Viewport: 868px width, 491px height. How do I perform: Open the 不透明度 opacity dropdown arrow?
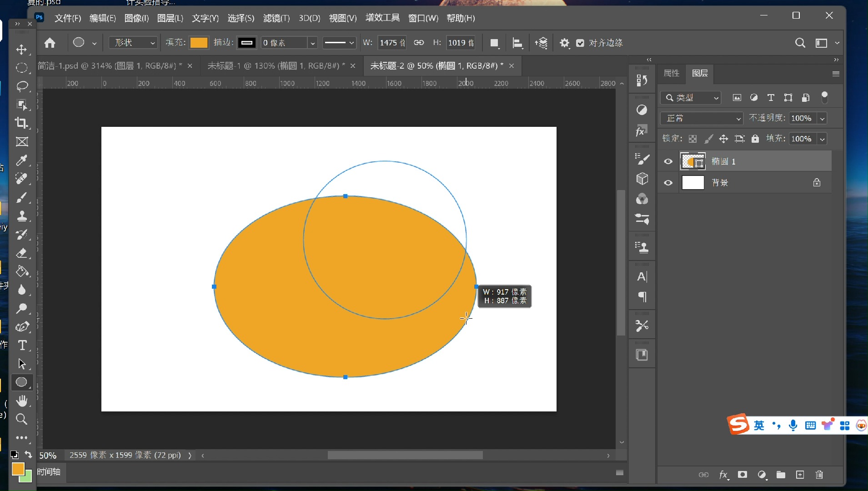822,119
